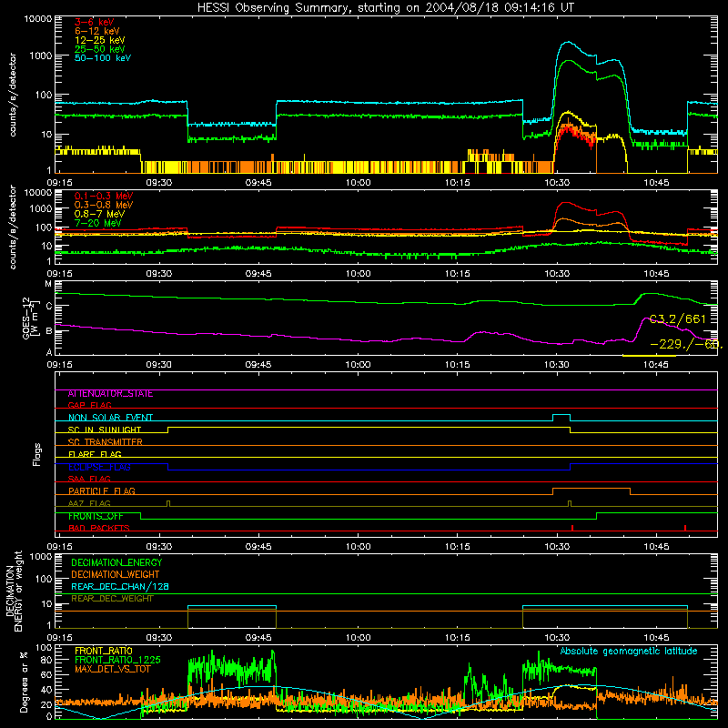The height and width of the screenshot is (728, 728).
Task: Click the DECIMATION ENERGY or weight axis label
Action: 14,591
